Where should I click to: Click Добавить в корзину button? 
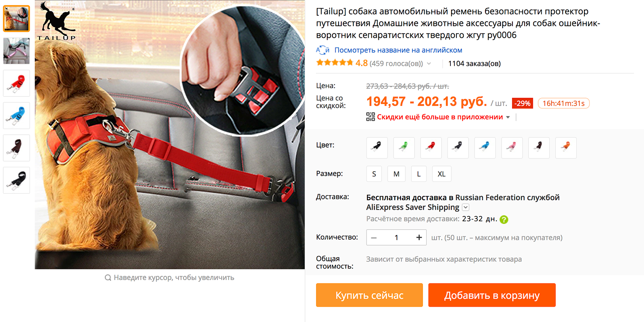[x=492, y=295]
